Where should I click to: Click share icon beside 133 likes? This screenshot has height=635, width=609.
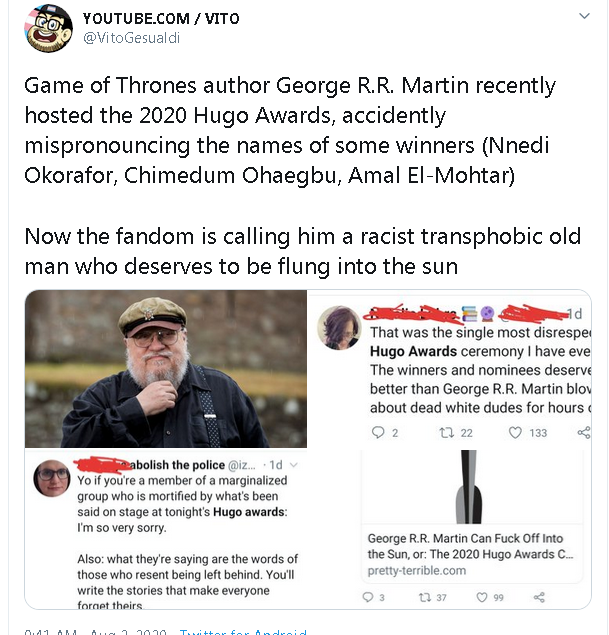pyautogui.click(x=584, y=432)
